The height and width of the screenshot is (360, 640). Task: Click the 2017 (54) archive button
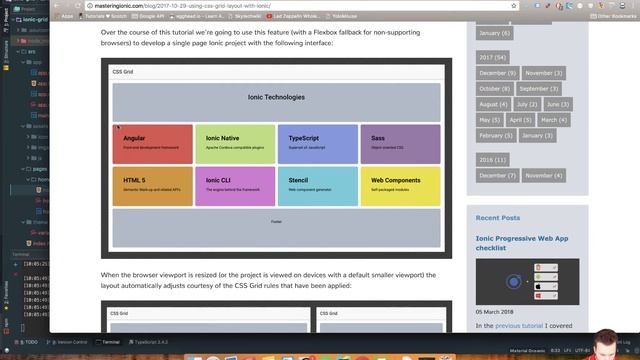492,58
